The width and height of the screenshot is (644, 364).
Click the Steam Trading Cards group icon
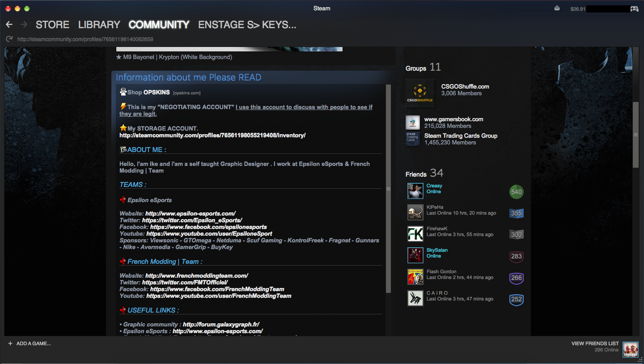click(x=412, y=139)
